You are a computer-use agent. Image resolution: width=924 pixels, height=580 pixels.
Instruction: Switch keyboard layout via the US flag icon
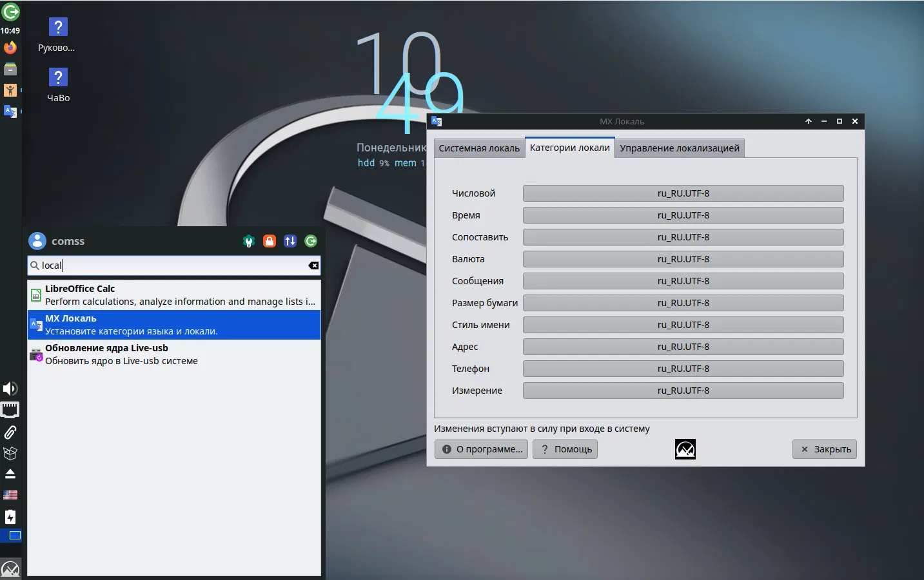pos(10,495)
